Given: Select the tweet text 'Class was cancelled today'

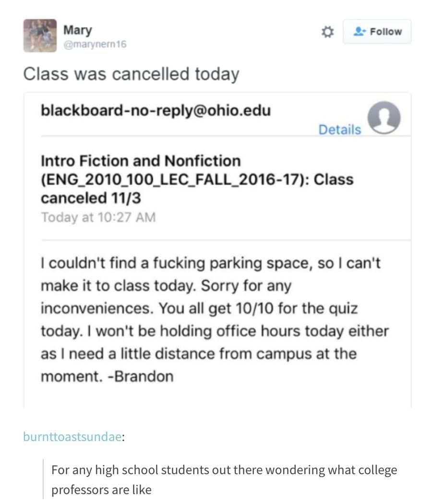Looking at the screenshot, I should coord(131,74).
